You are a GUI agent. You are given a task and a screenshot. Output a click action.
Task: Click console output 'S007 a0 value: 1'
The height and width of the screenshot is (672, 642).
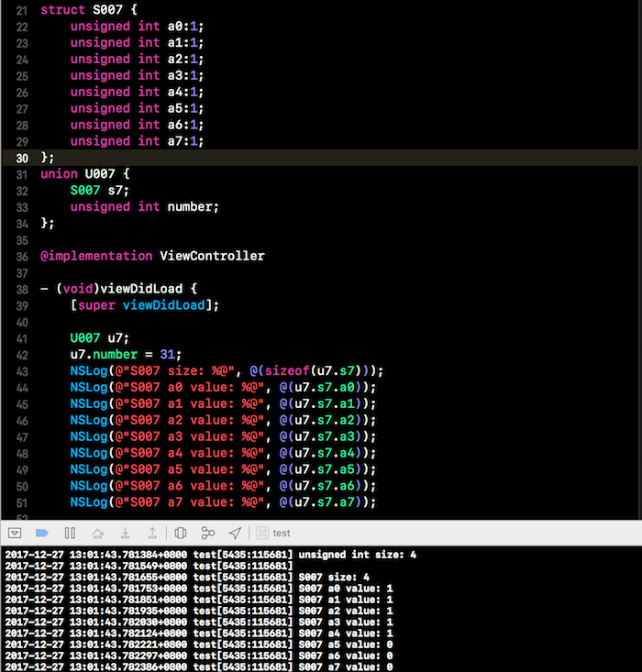(x=346, y=588)
